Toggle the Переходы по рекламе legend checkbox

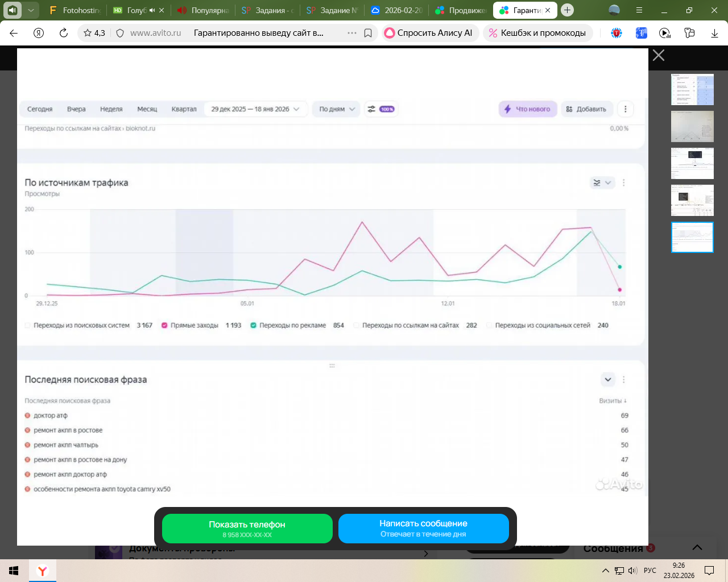click(x=253, y=326)
